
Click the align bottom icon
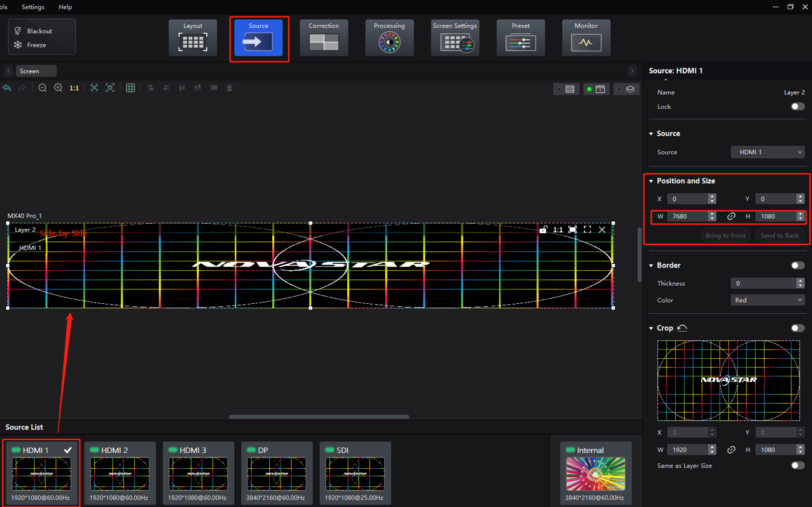click(x=197, y=88)
